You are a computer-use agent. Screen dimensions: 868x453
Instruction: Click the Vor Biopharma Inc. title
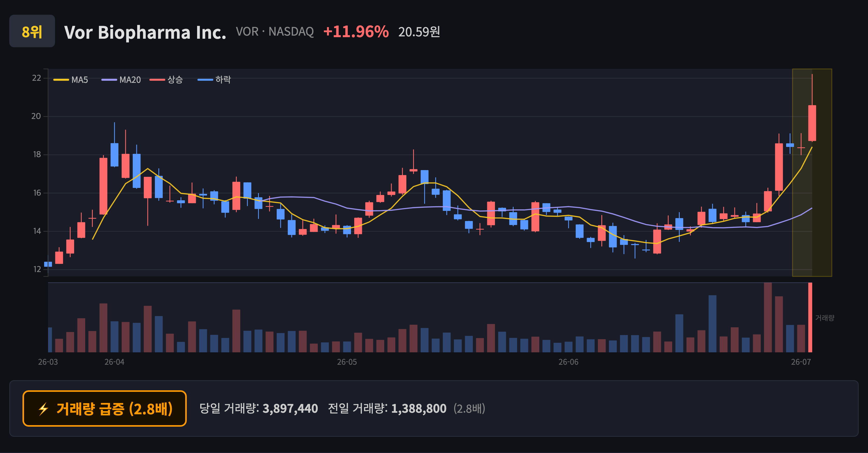pyautogui.click(x=145, y=32)
